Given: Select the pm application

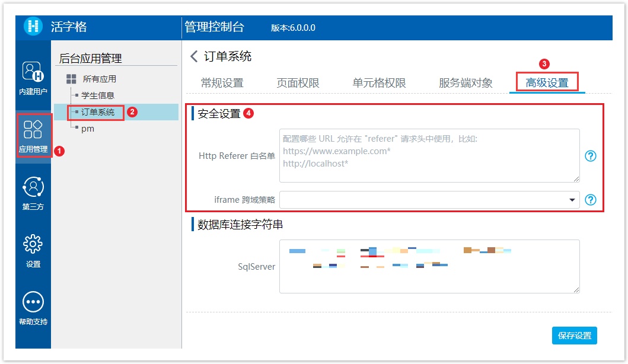Looking at the screenshot, I should 88,129.
